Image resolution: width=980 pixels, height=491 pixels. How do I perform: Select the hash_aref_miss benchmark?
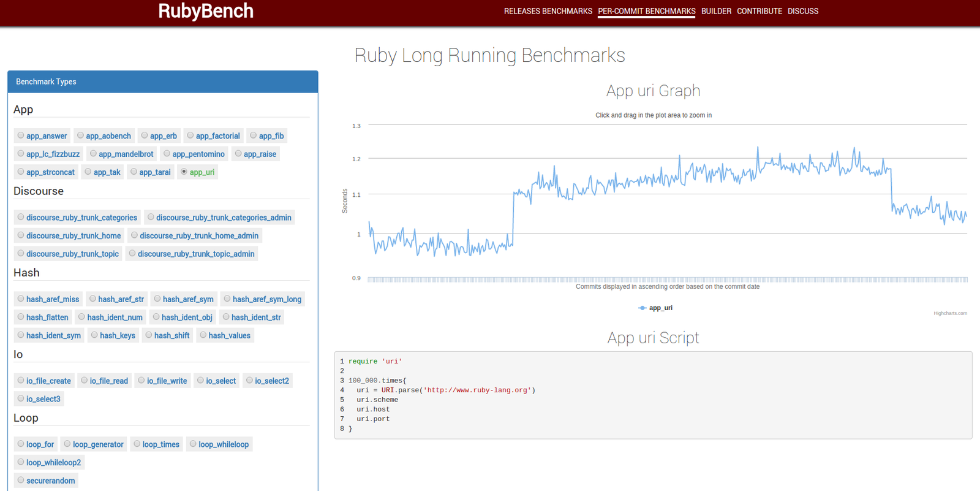(x=48, y=299)
